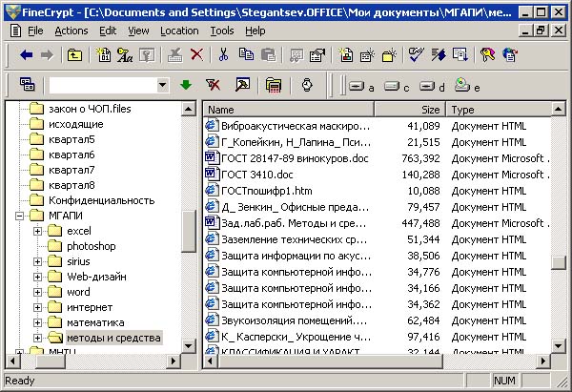The height and width of the screenshot is (392, 572).
Task: Click the red X delete icon
Action: click(x=196, y=55)
